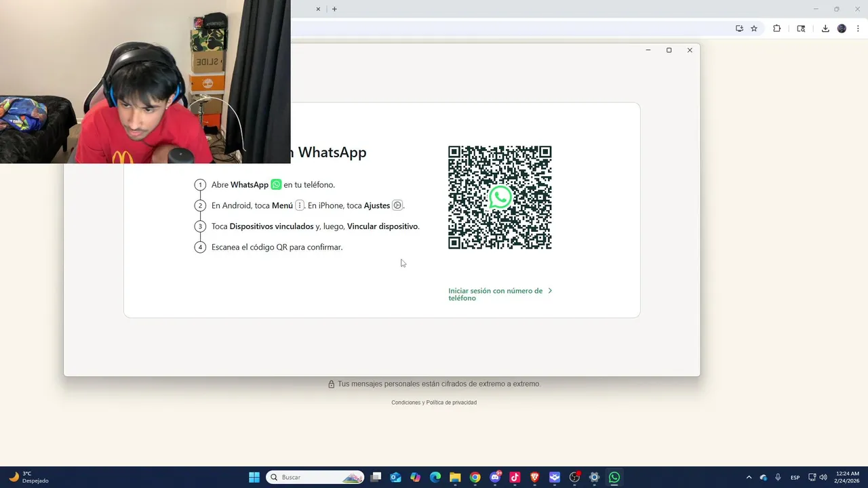Click the green WhatsApp icon in step 1
The width and height of the screenshot is (868, 488).
click(x=276, y=184)
